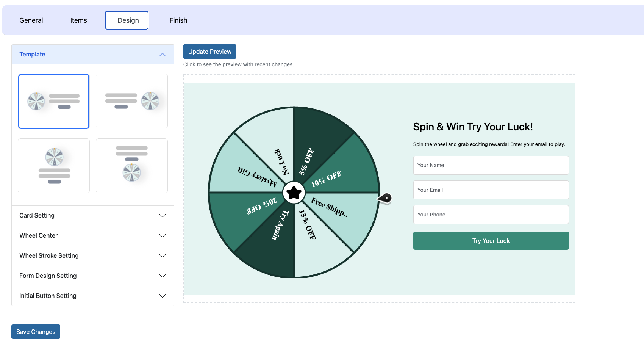Select the text-above-wheel template thumbnail
The image size is (644, 354).
coord(131,166)
